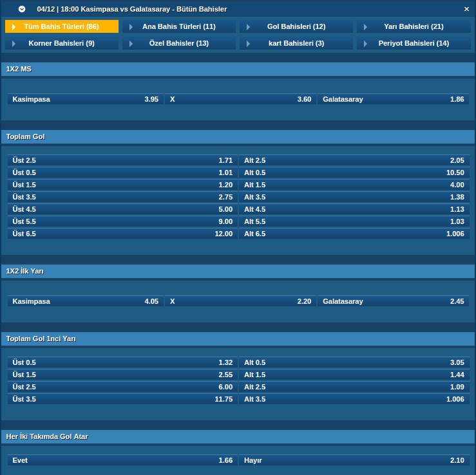Select Alt 2.5 at odds 2.05
Image resolution: width=476 pixels, height=475 pixels.
(354, 160)
